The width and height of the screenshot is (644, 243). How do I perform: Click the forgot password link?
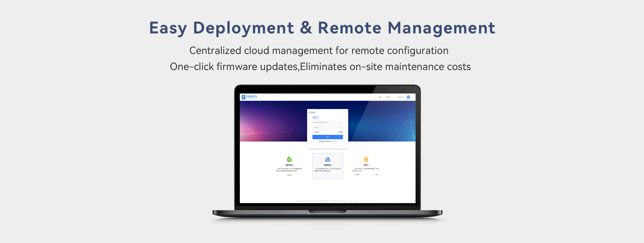click(340, 132)
